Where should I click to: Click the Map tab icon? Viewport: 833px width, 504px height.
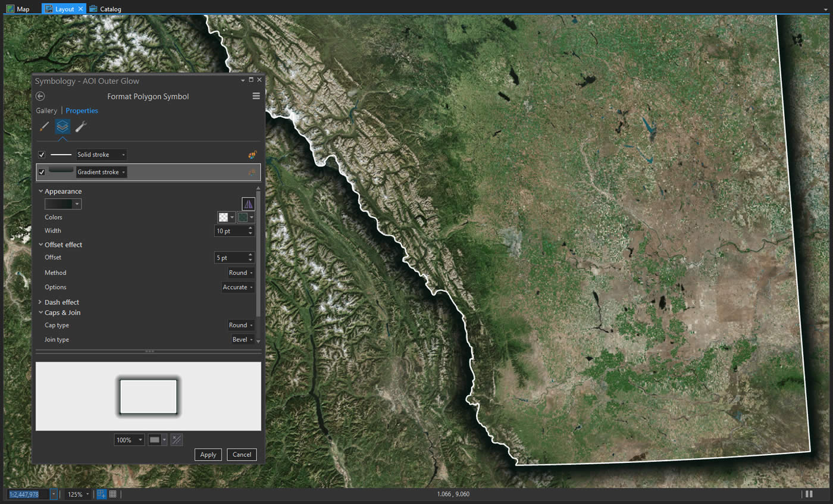point(10,9)
